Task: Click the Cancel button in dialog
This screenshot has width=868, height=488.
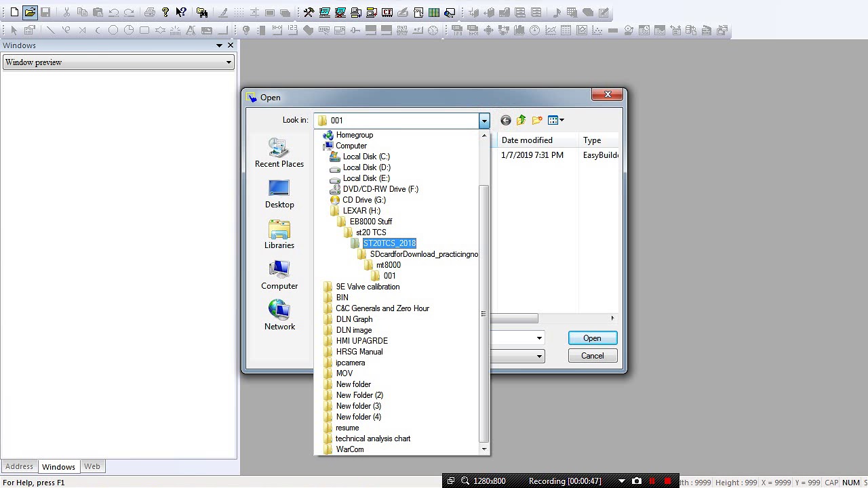Action: [592, 356]
